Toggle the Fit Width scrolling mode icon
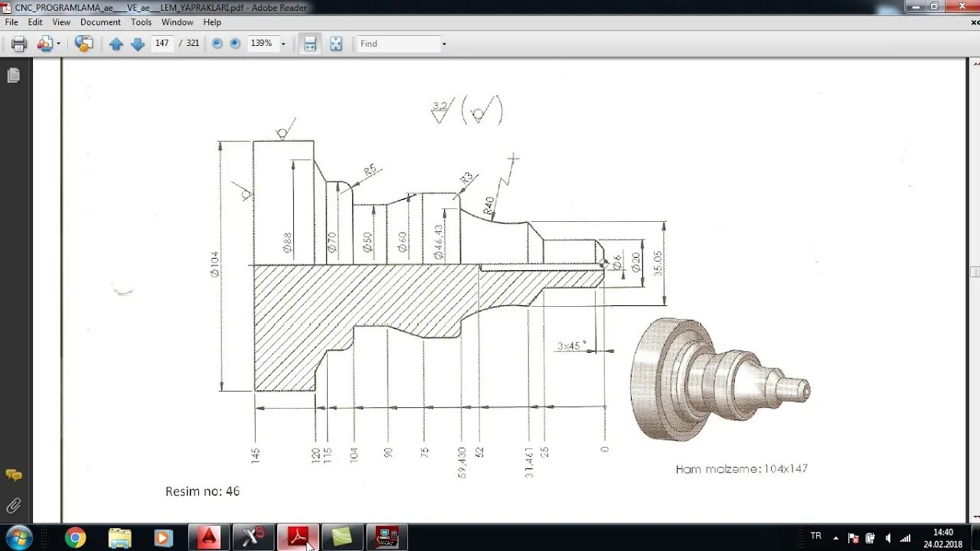 [x=310, y=44]
